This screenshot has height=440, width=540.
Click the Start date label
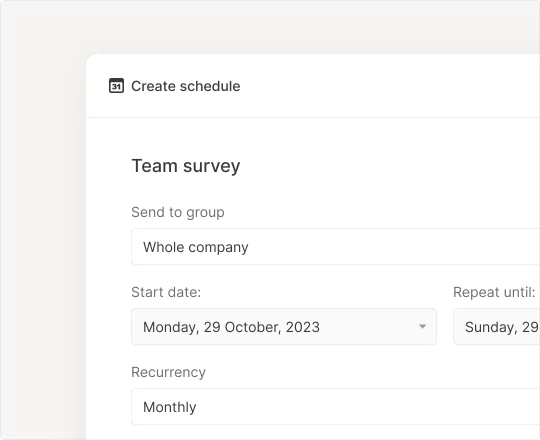click(x=166, y=292)
